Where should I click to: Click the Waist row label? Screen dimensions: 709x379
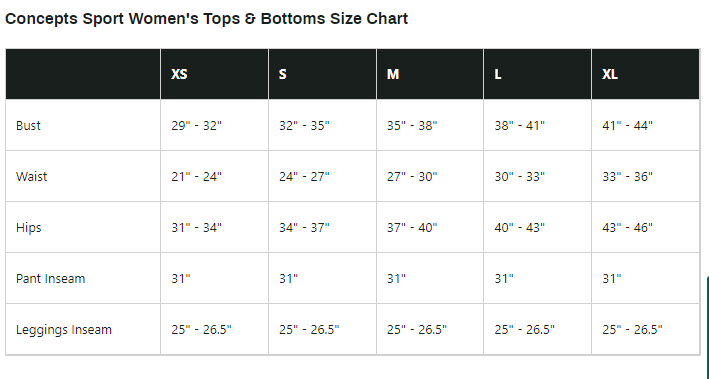(x=31, y=176)
